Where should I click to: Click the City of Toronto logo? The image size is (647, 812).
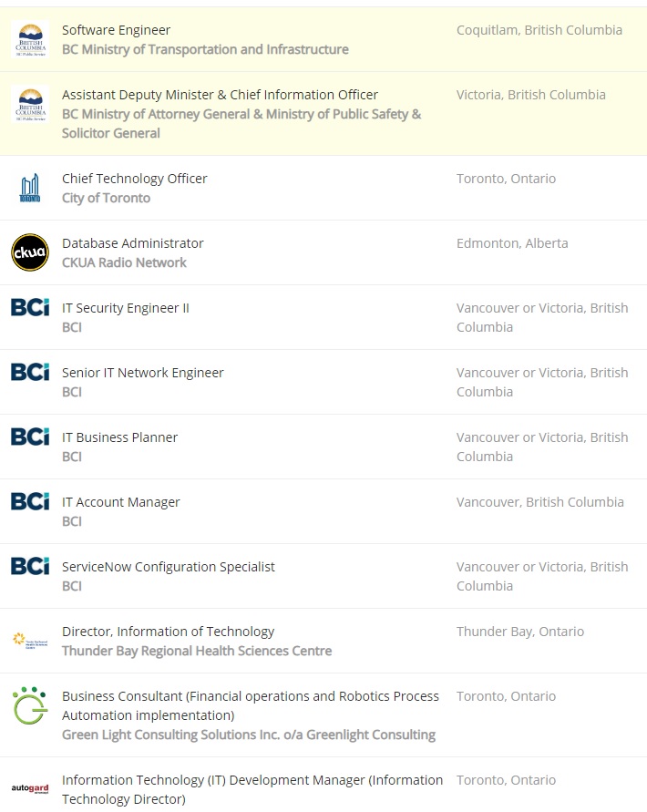coord(30,189)
